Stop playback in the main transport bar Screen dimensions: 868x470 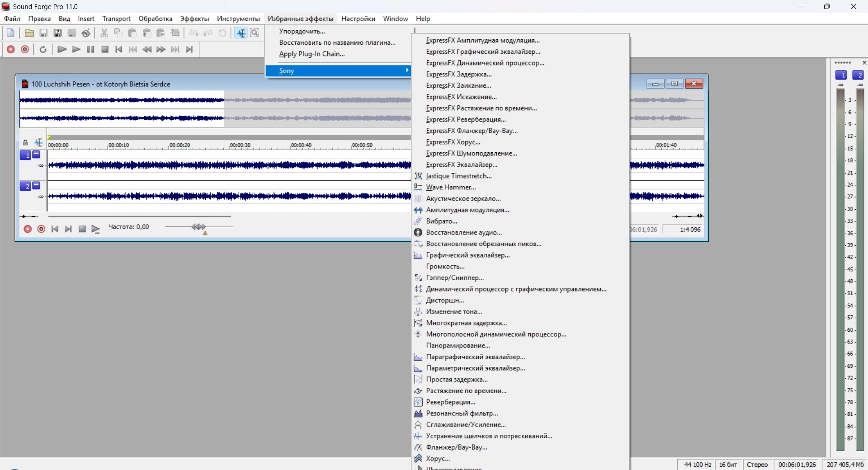105,49
